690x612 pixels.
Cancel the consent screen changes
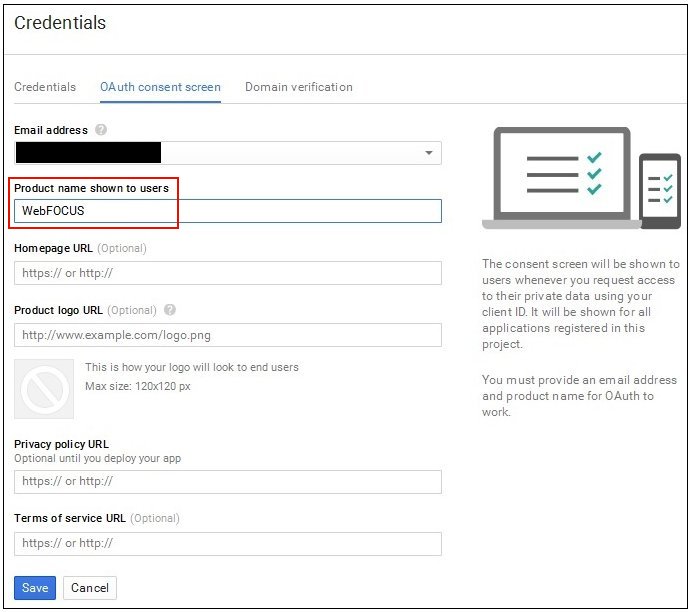(x=90, y=588)
